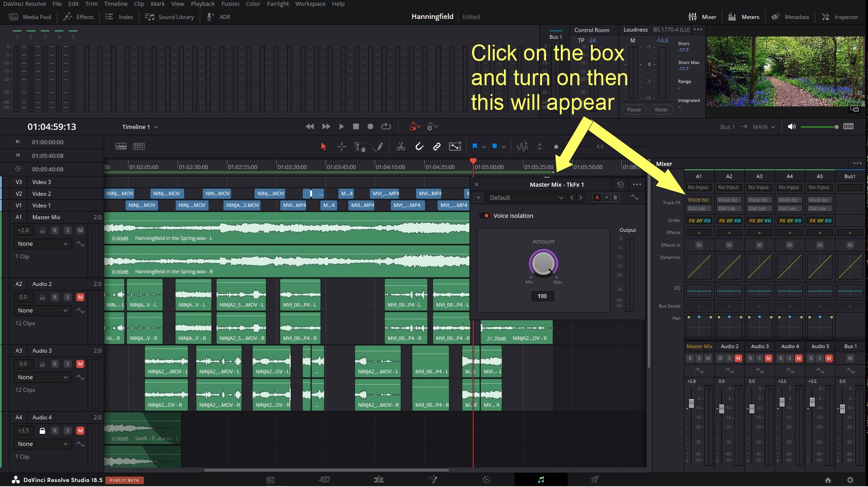The image size is (868, 487).
Task: Open the Timeline 1 dropdown
Action: click(x=140, y=127)
